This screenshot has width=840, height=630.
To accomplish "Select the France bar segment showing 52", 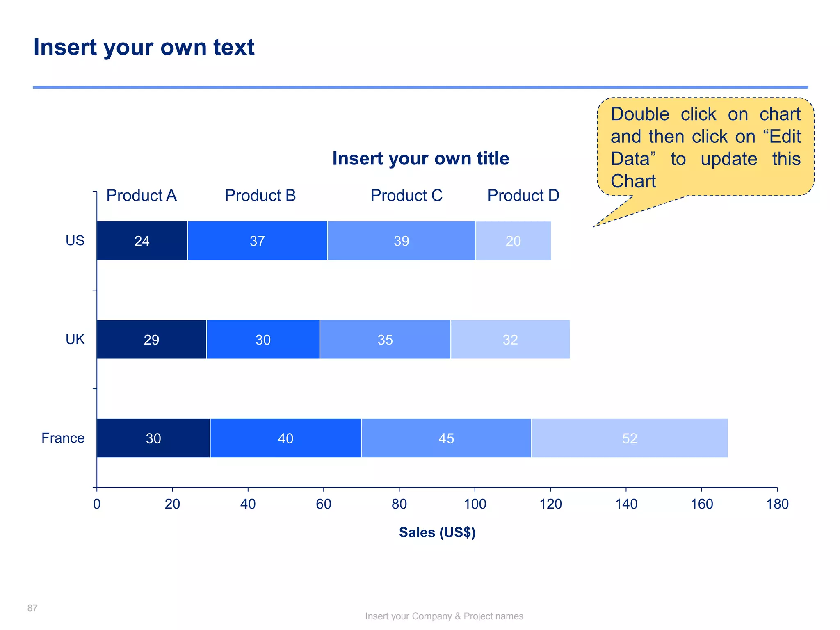I will (x=630, y=438).
